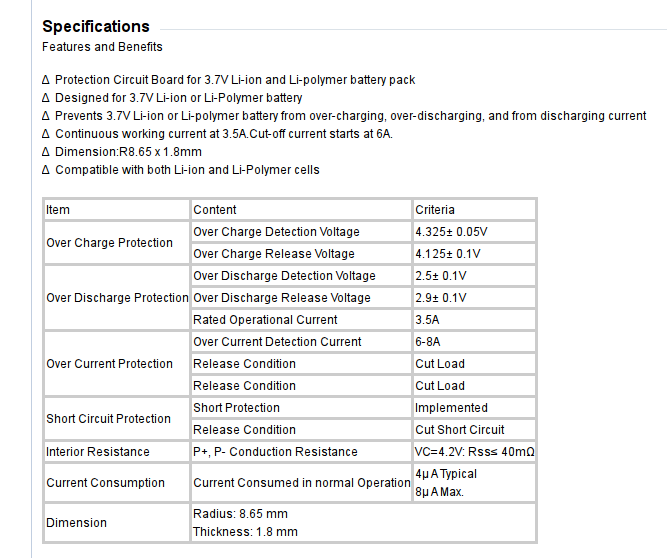Click the 'Over Discharge Protection' cell

pyautogui.click(x=117, y=298)
